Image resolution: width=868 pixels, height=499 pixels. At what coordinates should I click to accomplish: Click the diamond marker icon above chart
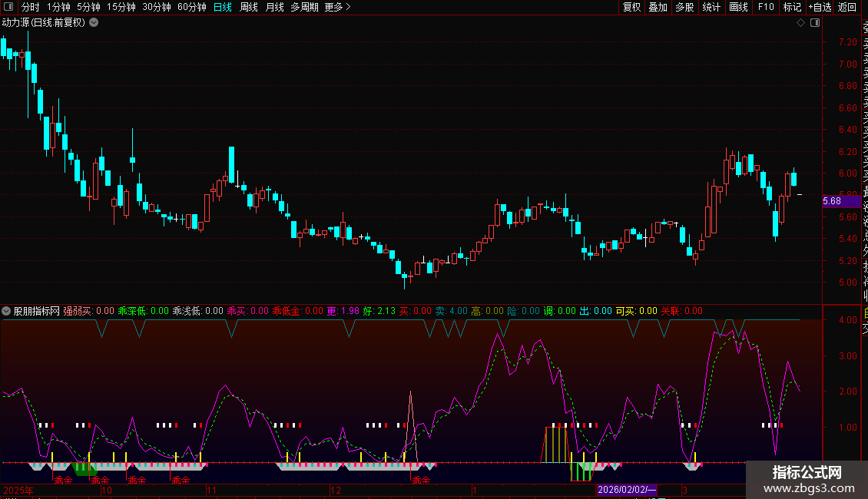click(800, 23)
